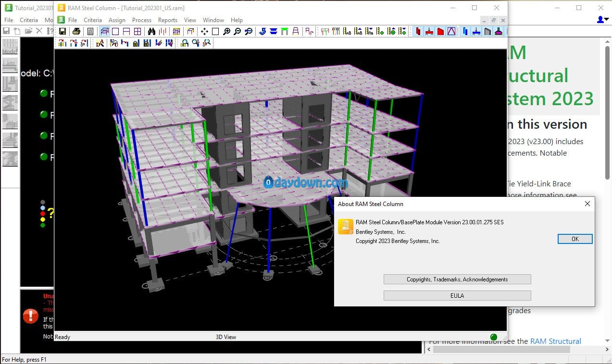The height and width of the screenshot is (364, 612).
Task: Click the Open folder icon in background window
Action: click(x=28, y=31)
